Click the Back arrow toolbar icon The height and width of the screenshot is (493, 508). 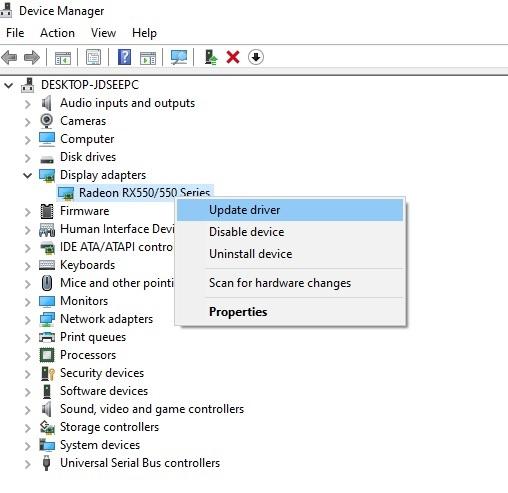9,57
